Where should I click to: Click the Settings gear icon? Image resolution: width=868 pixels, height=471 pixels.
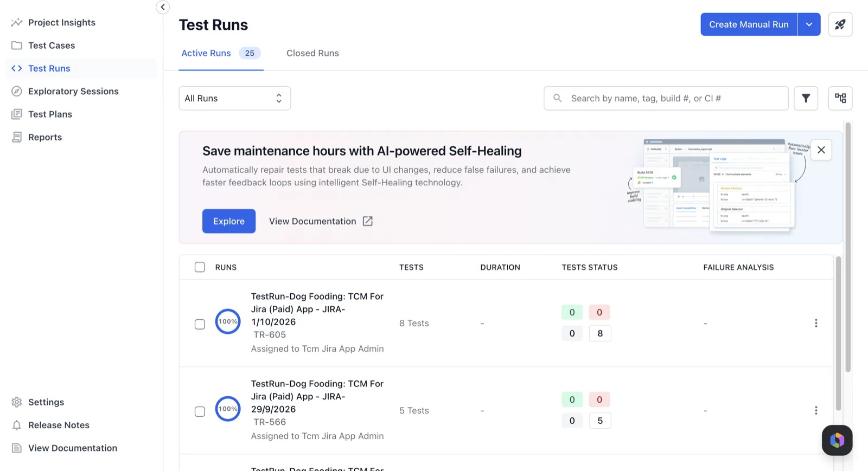click(x=17, y=402)
